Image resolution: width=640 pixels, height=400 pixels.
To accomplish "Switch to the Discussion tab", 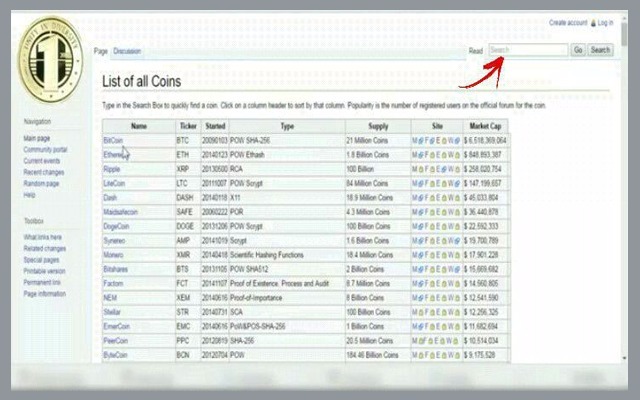I will [127, 51].
